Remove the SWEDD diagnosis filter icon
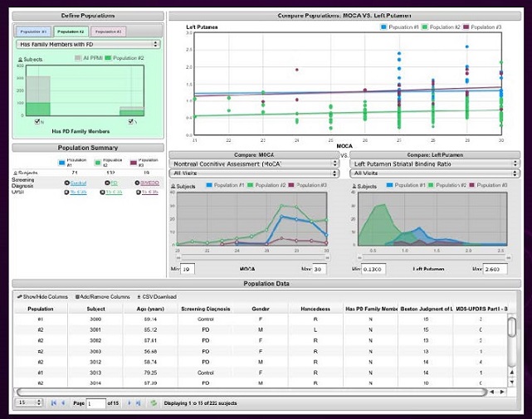Viewport: 532px width, 419px height. pos(137,182)
